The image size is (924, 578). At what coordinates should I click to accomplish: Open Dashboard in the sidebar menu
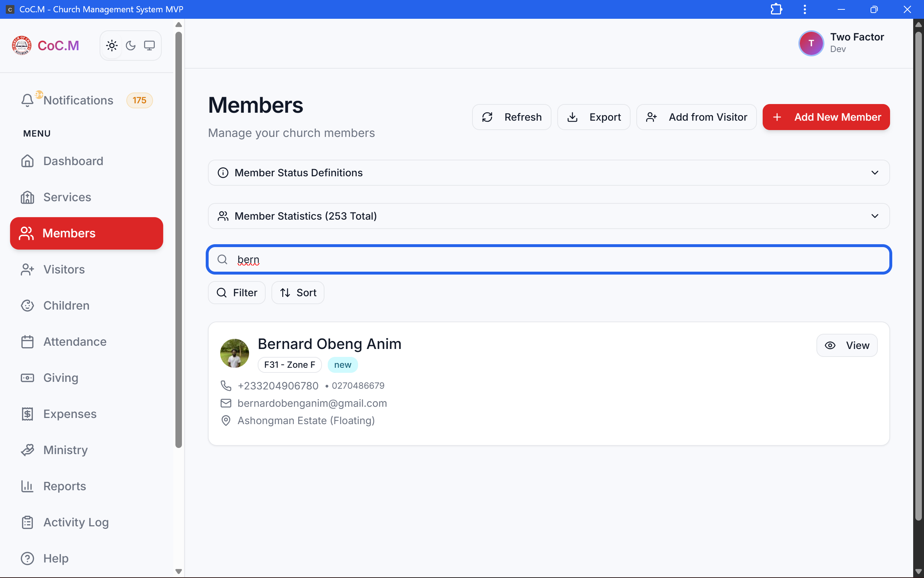coord(87,161)
